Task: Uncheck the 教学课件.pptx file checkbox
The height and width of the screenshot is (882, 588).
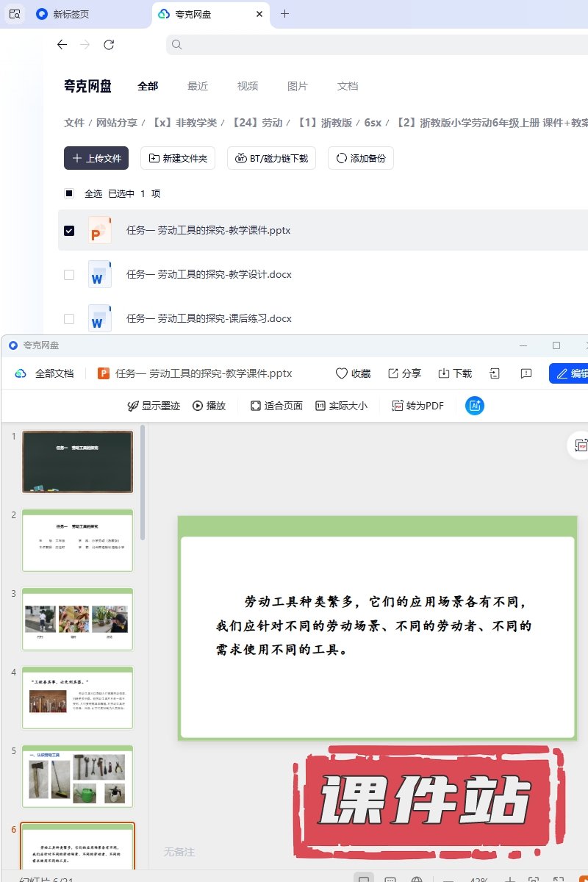Action: (69, 230)
